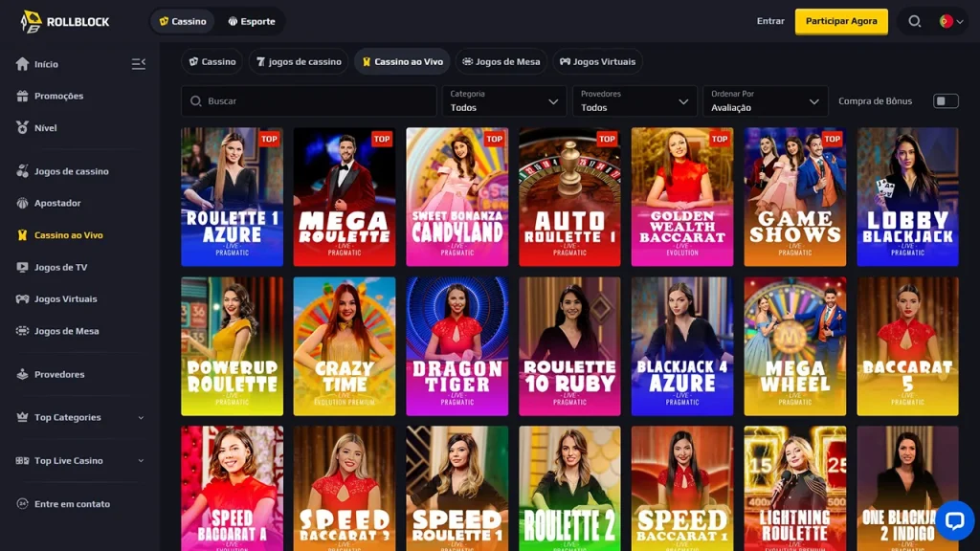Viewport: 980px width, 551px height.
Task: Open Blackjack 4 Azure game
Action: tap(681, 346)
